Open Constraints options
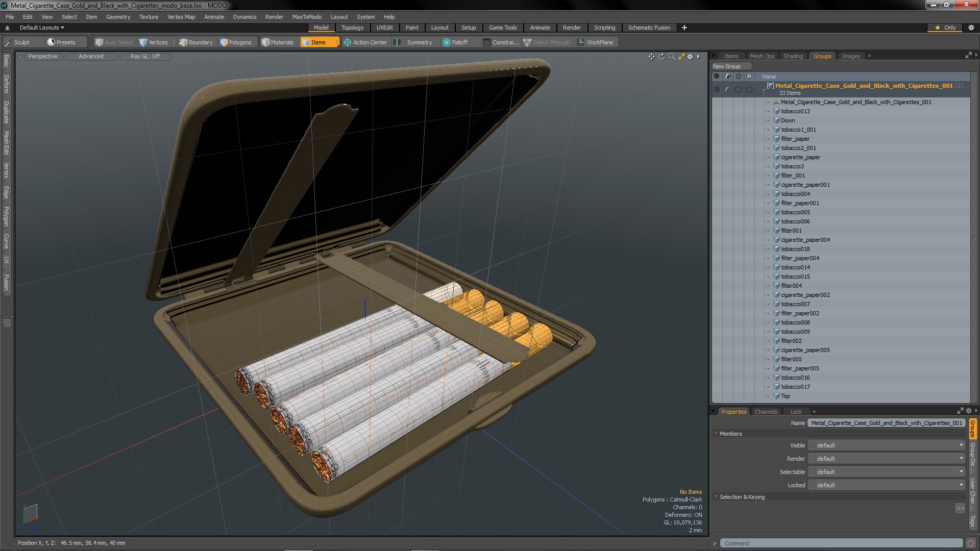Screen dimensions: 980x551 [501, 42]
